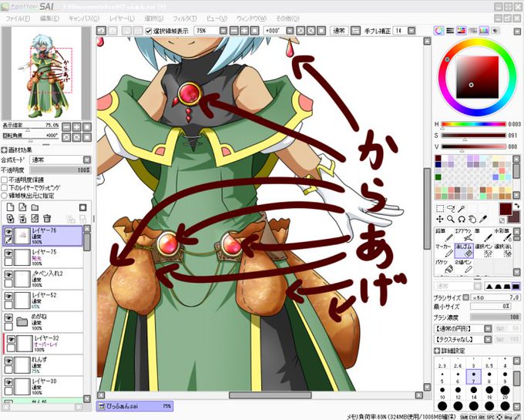Select the Binary Pen (2値ペン) tool
The height and width of the screenshot is (420, 524).
[463, 267]
